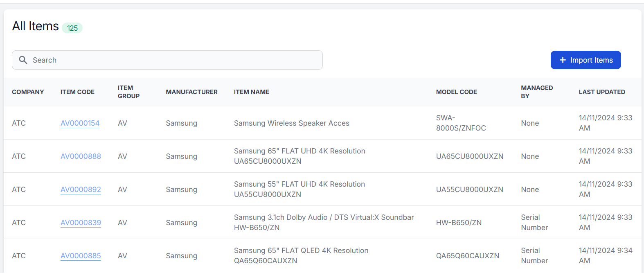
Task: Click the 14/11/2024 9:34 AM timestamp
Action: pos(606,255)
